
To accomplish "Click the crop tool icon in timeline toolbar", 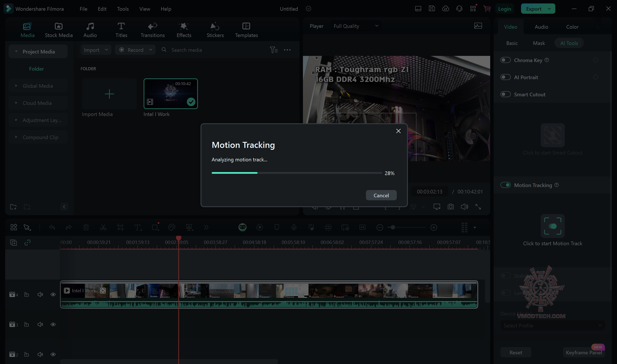I will [120, 227].
